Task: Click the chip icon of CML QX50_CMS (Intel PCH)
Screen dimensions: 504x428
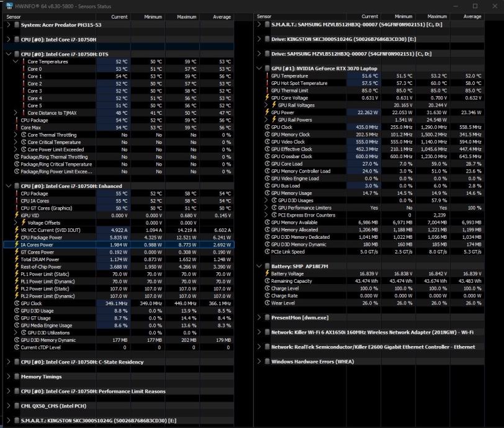Action: (17, 406)
